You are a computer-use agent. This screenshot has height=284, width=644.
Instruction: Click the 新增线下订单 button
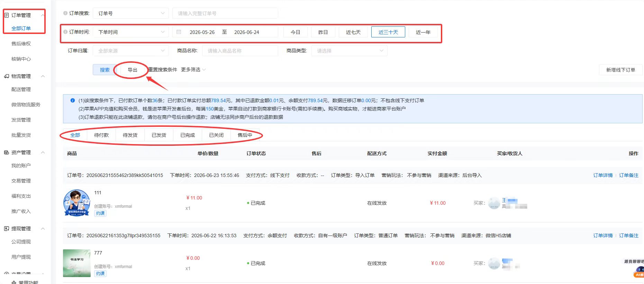pos(620,70)
